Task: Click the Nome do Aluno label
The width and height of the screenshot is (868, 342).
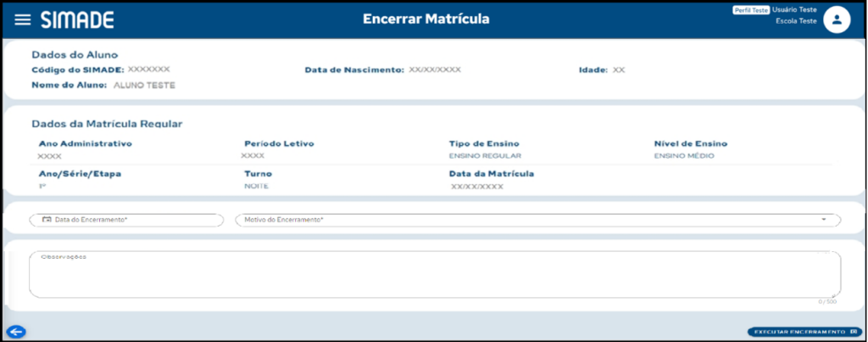Action: click(69, 86)
